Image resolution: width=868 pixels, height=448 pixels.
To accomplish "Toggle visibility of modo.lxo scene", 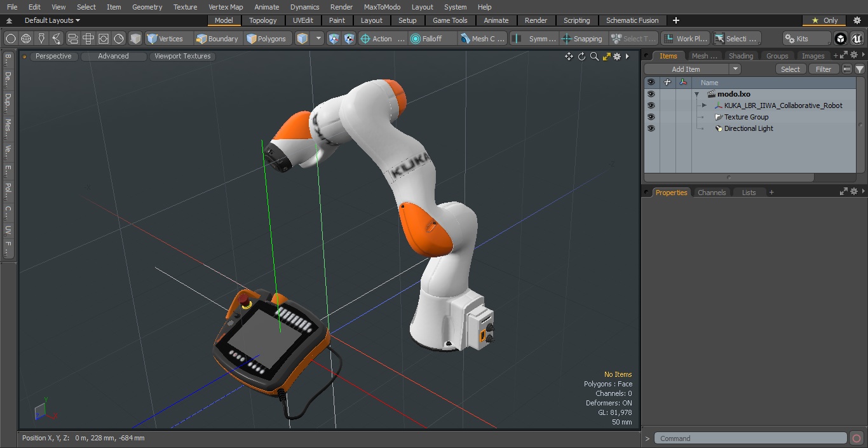I will pos(651,94).
